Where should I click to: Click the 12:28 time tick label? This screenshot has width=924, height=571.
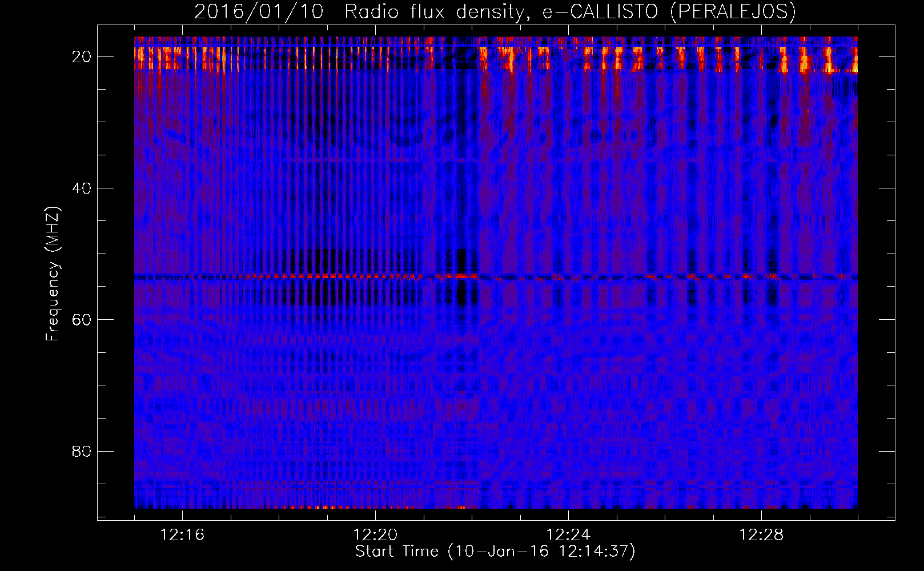pyautogui.click(x=761, y=535)
